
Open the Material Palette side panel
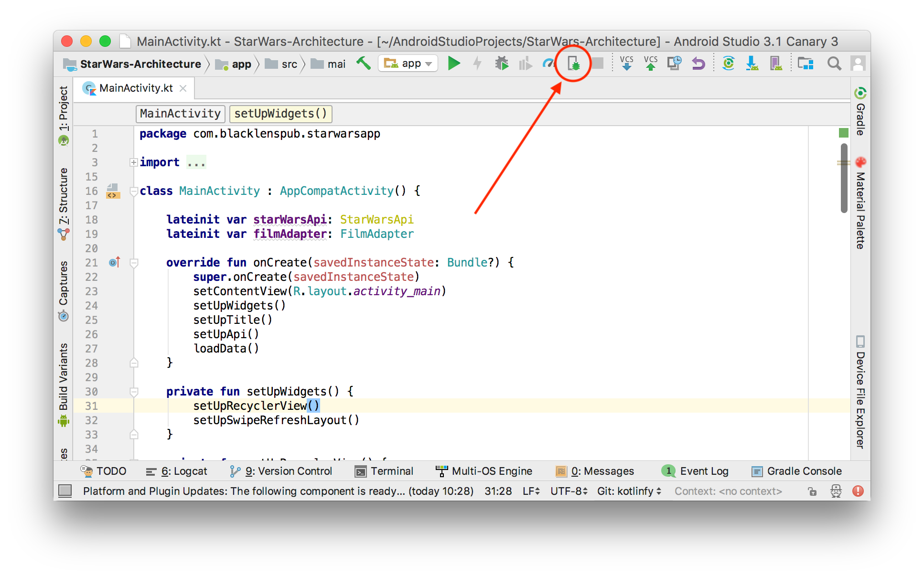tap(860, 203)
